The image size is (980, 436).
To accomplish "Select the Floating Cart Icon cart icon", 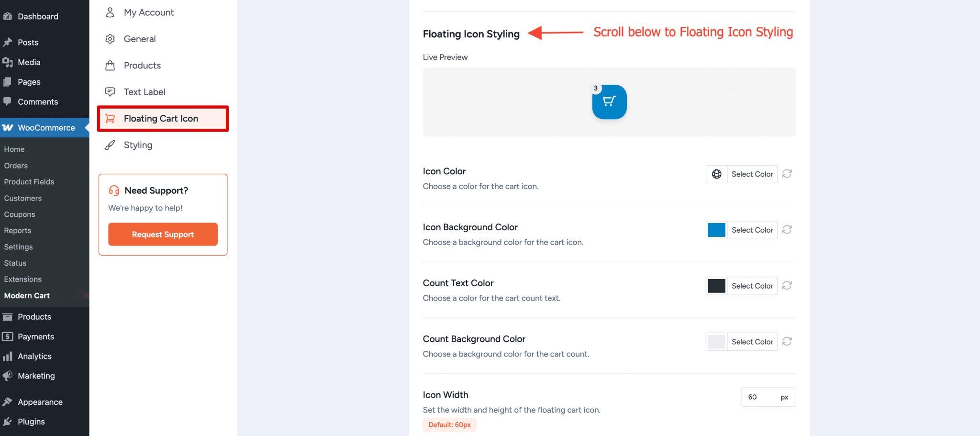I will pos(110,118).
